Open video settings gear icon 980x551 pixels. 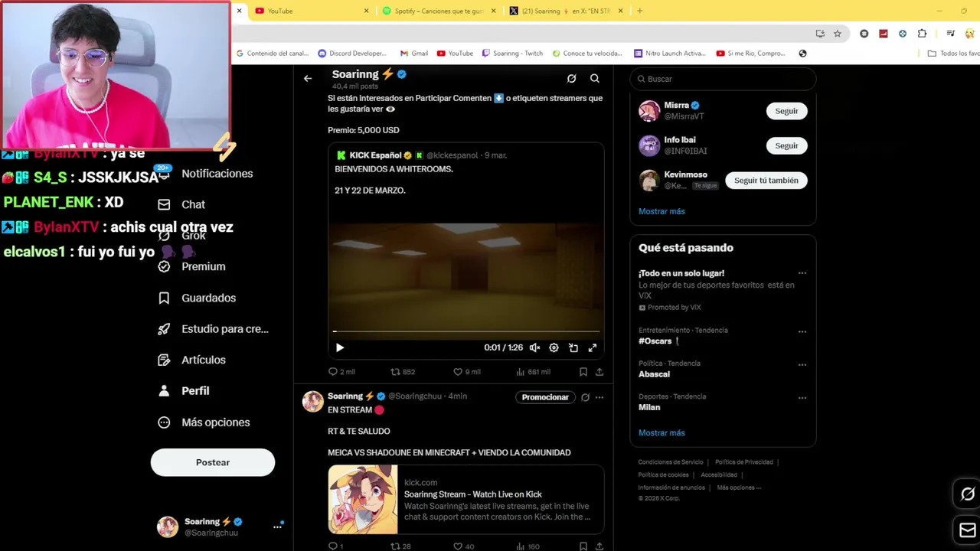pyautogui.click(x=554, y=347)
